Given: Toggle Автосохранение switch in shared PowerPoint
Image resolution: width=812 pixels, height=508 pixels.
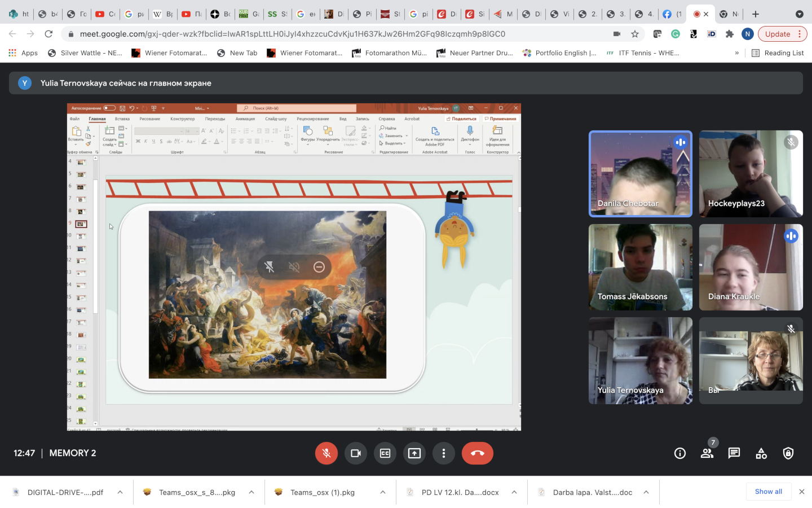Looking at the screenshot, I should 109,108.
